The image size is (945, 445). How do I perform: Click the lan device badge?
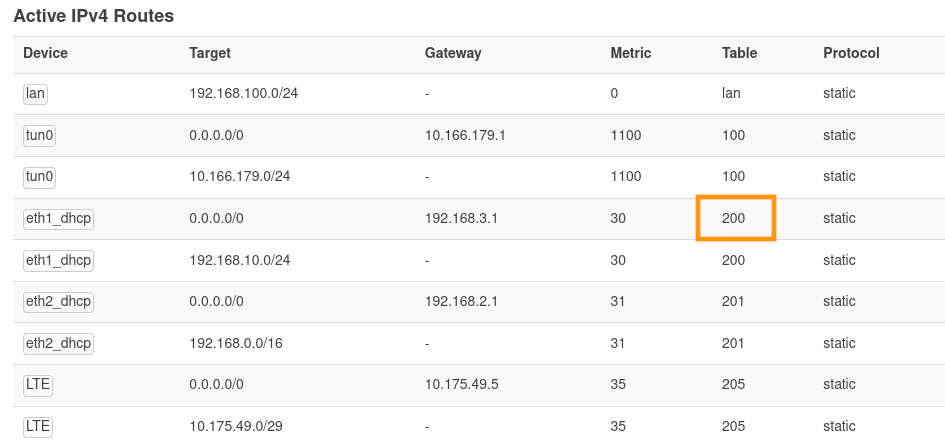[36, 93]
